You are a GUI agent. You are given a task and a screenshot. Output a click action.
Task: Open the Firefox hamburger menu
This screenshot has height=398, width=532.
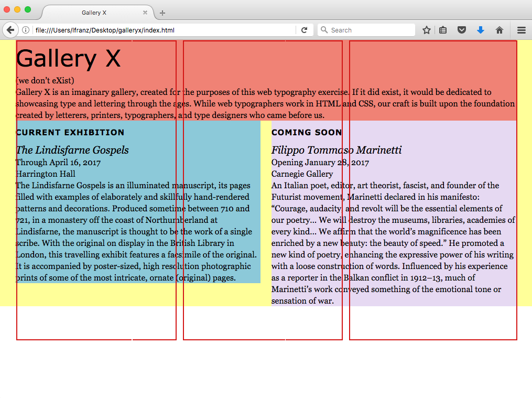522,30
